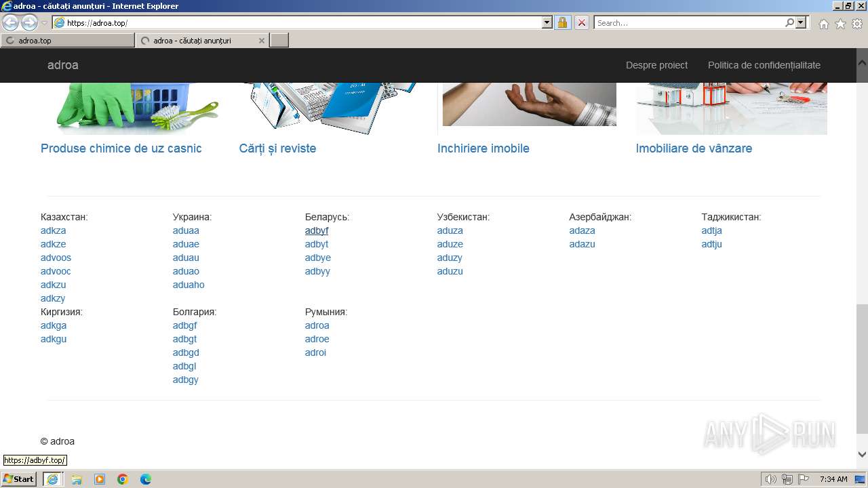Follow the adaza link under Азербайджан

coord(583,230)
